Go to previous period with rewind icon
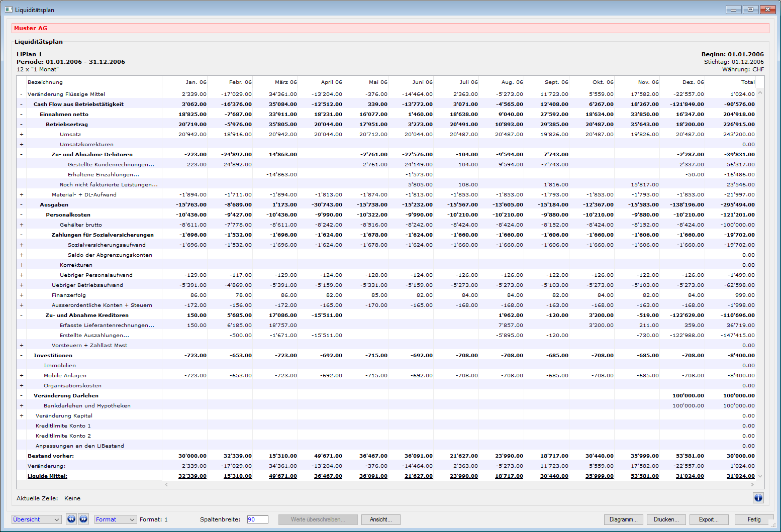 pos(71,519)
